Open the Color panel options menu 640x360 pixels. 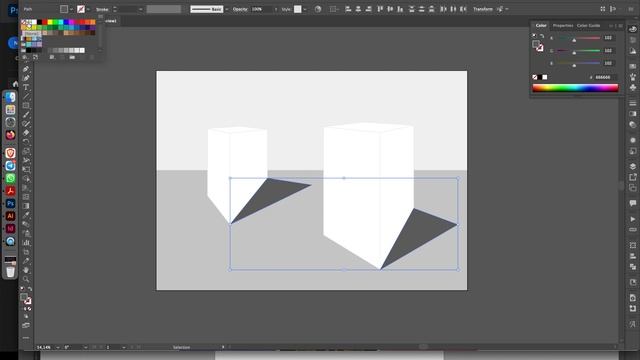[x=620, y=26]
